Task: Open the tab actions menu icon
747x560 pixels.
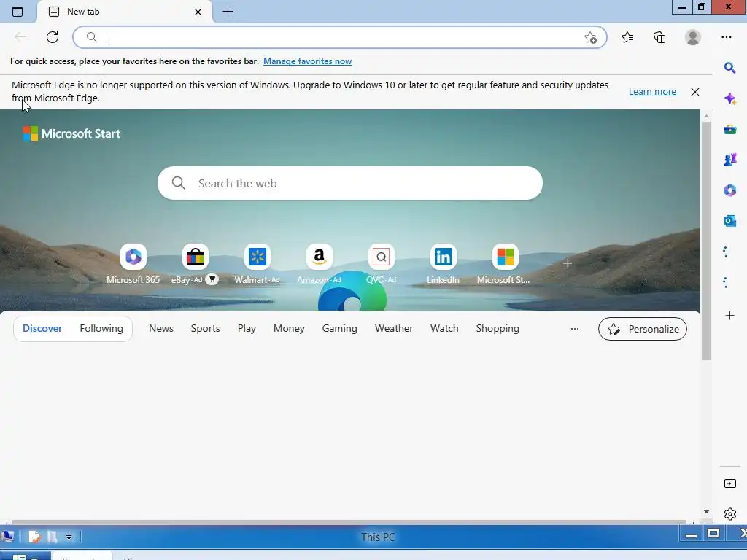Action: click(18, 12)
